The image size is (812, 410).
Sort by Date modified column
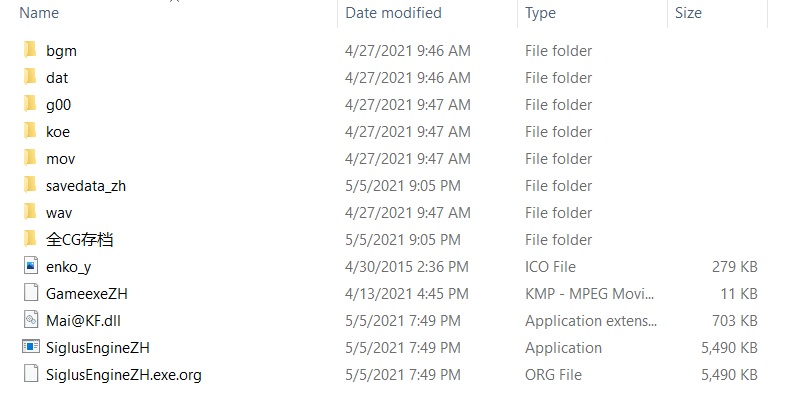(393, 13)
